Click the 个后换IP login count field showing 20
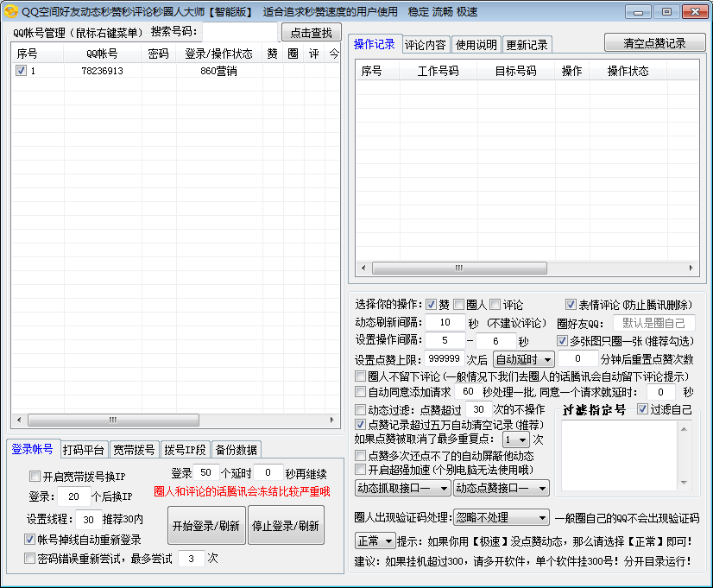 73,496
